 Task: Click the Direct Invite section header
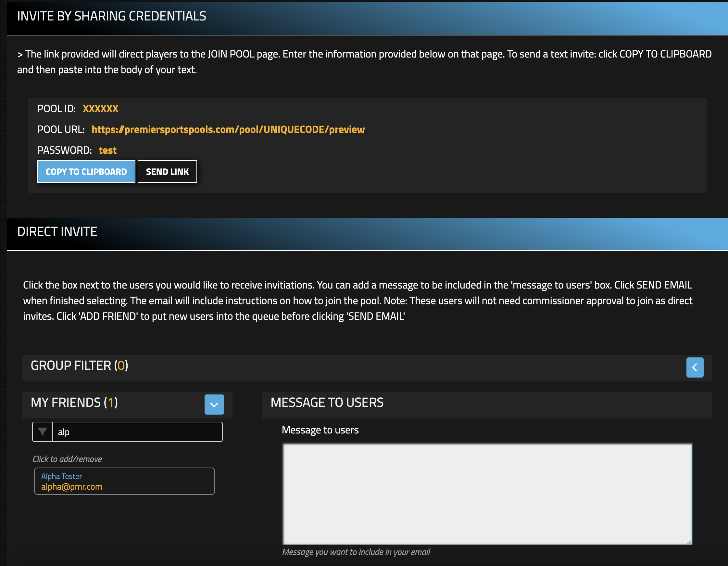[57, 231]
